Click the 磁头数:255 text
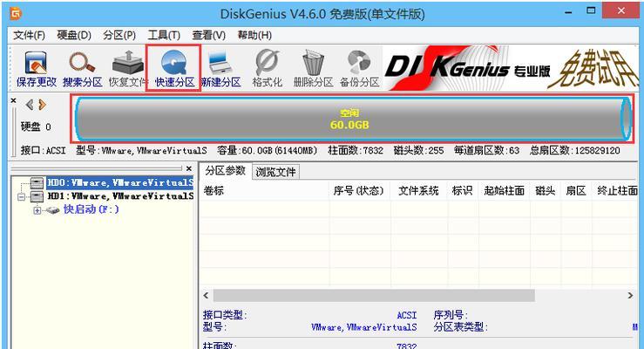 (x=418, y=150)
